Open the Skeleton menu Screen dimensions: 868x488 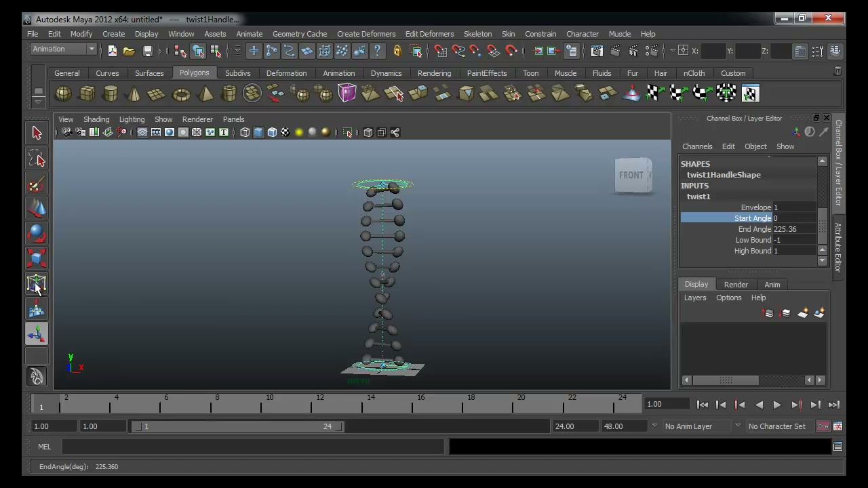477,34
